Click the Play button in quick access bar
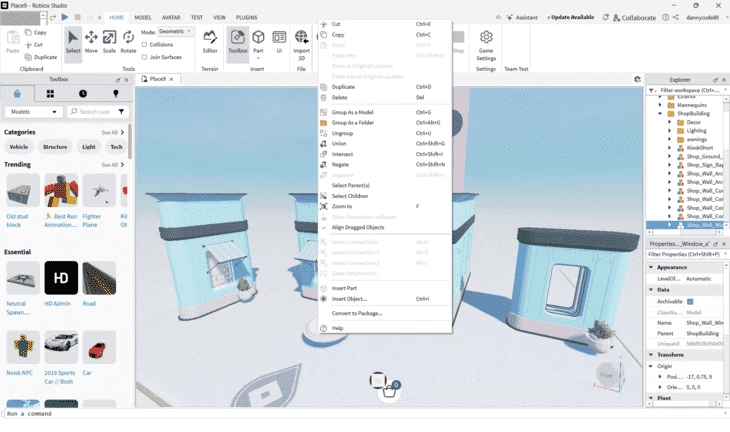The width and height of the screenshot is (730, 432). click(65, 17)
